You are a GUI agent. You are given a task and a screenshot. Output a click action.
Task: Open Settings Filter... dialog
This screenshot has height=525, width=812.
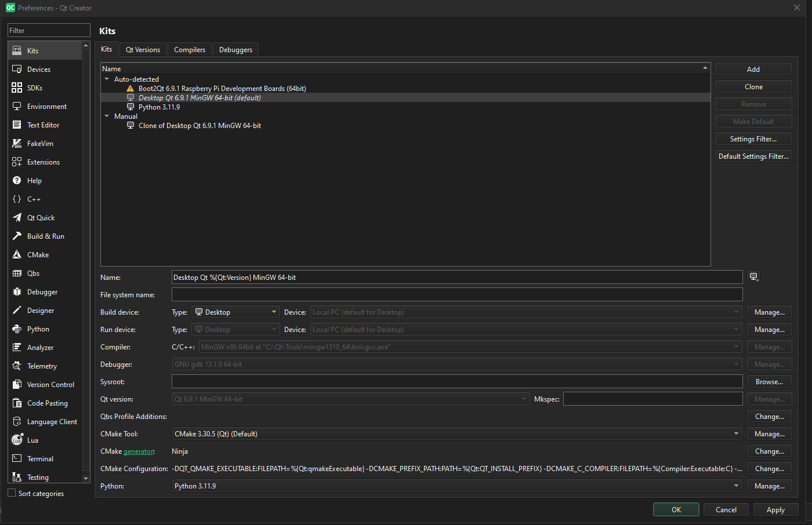753,138
